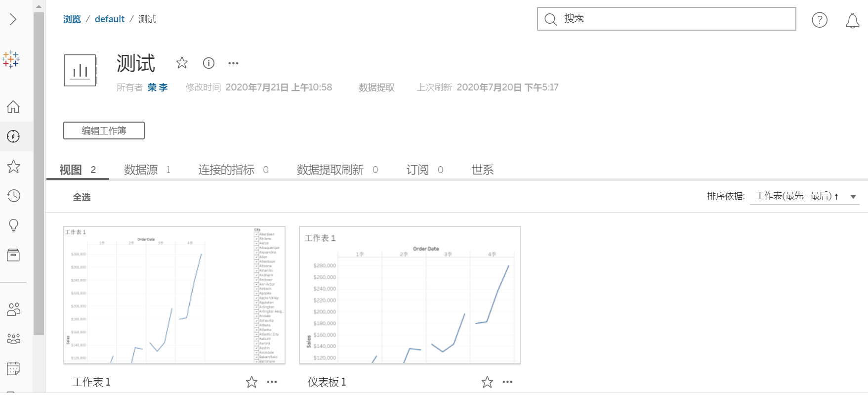Click last refresh 2020年7月20日 下午5:17
Image resolution: width=868 pixels, height=395 pixels.
click(x=507, y=88)
